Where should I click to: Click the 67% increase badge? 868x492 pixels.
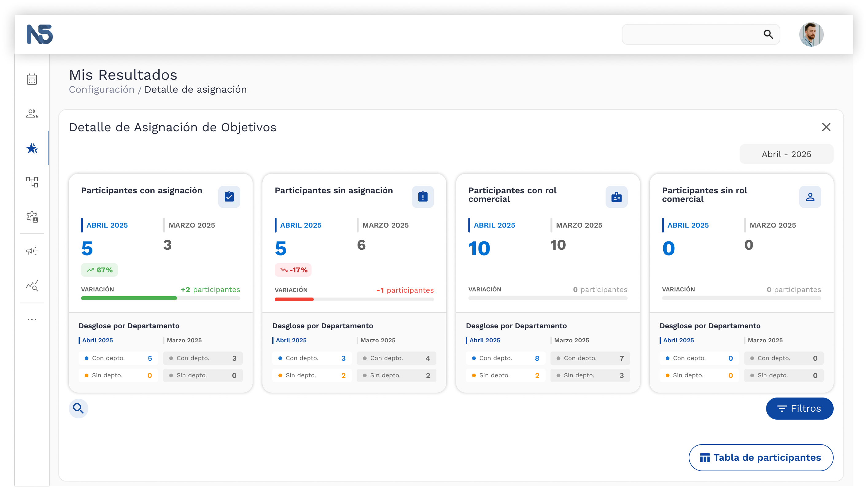tap(99, 270)
